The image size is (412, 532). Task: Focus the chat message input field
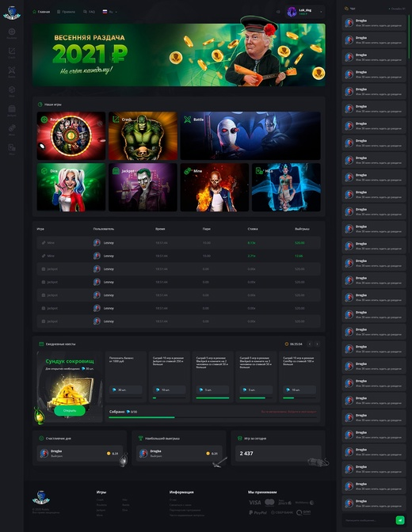point(368,520)
